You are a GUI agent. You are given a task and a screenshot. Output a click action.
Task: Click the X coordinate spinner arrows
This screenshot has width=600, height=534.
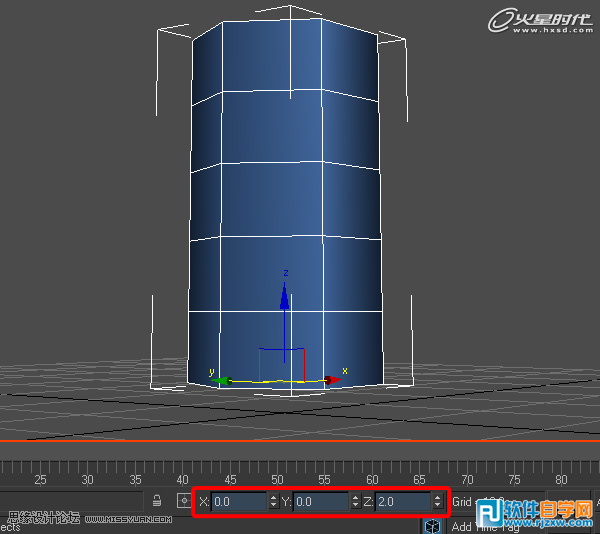[x=274, y=501]
